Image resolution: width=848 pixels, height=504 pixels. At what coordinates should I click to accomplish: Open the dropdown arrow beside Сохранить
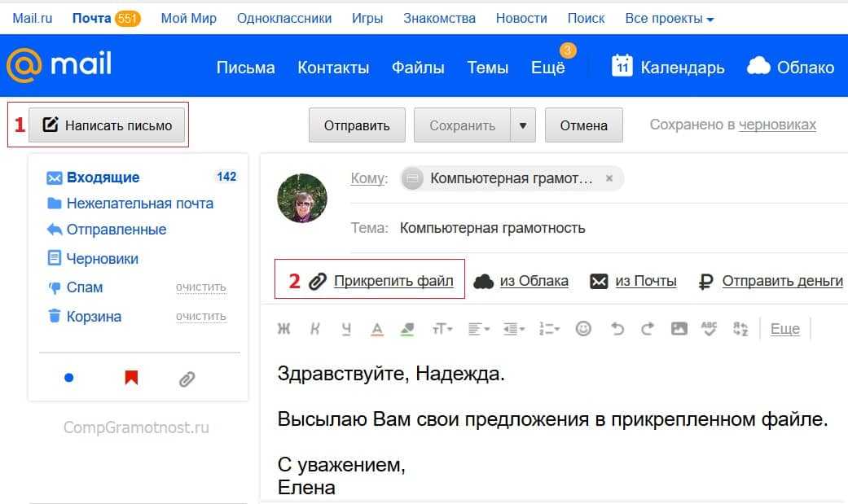[x=523, y=125]
